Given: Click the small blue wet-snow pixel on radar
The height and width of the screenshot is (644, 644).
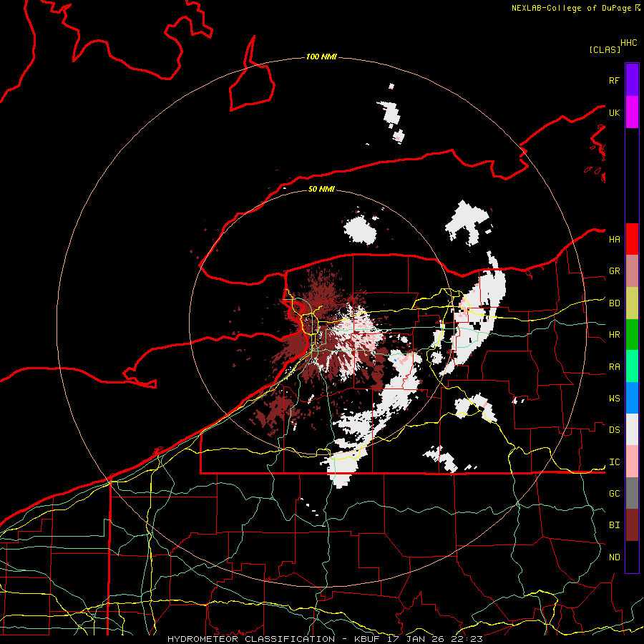Looking at the screenshot, I should 395,360.
